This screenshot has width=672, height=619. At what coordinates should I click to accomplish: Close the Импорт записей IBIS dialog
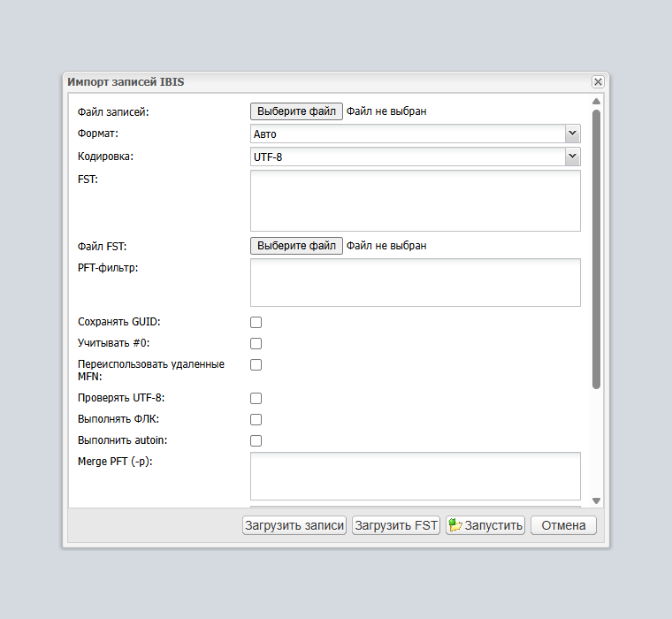[x=598, y=81]
